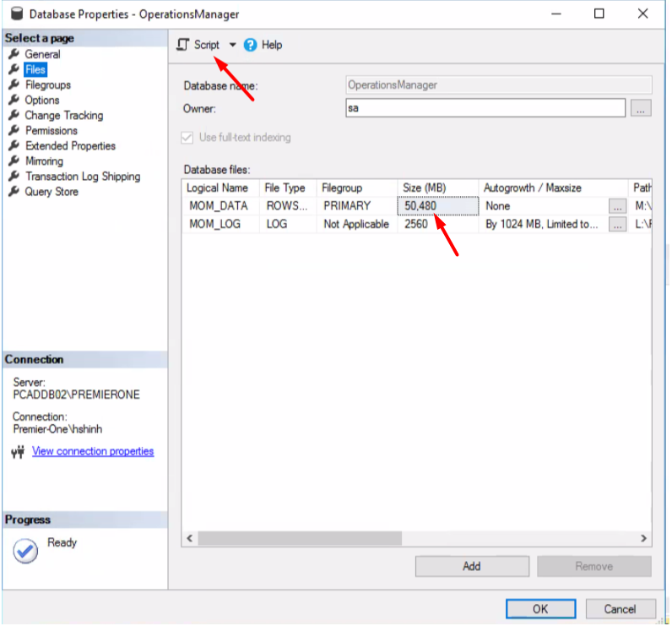Open the Filegroups page
Screen dimensions: 672x626
[x=48, y=84]
